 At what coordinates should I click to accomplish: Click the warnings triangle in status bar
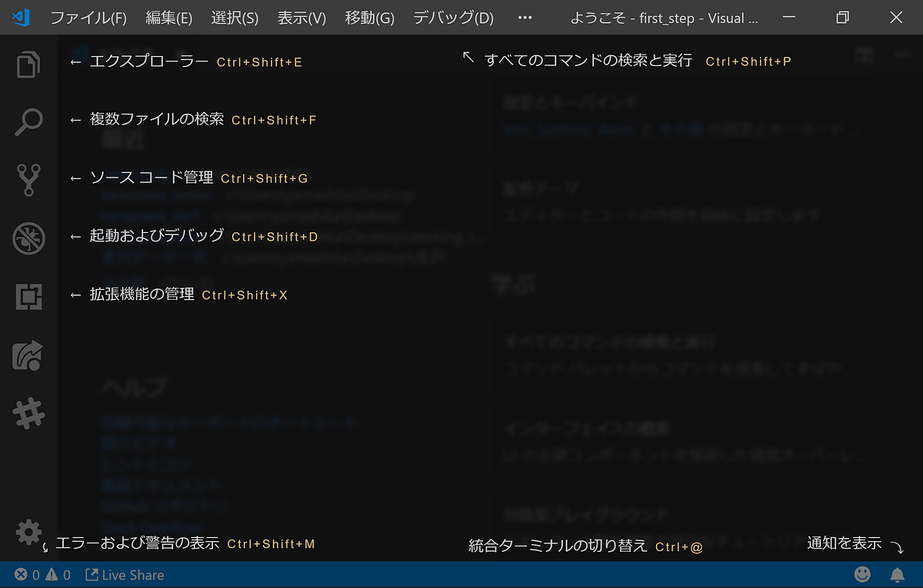point(52,575)
